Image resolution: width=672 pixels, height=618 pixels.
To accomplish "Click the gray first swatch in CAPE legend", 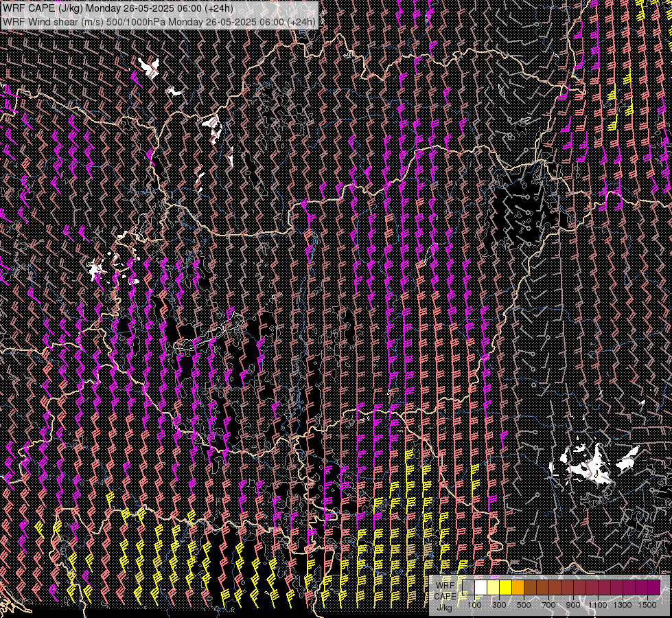I will (x=468, y=588).
